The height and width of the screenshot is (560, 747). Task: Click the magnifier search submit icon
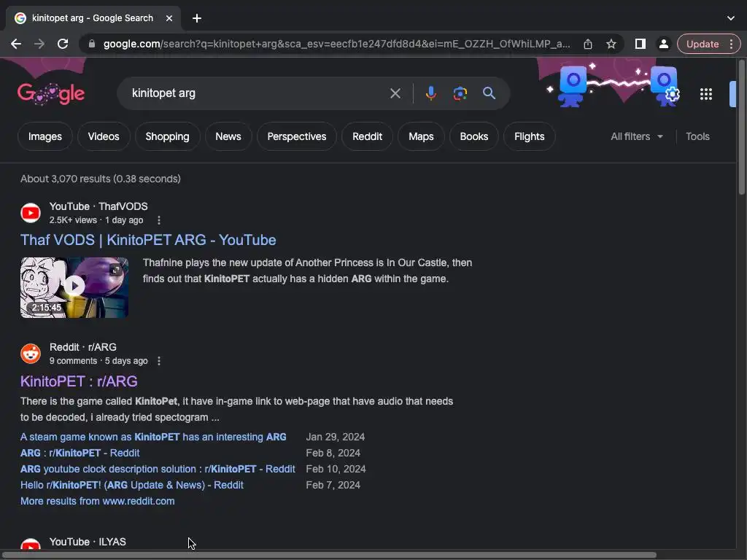[x=489, y=93]
